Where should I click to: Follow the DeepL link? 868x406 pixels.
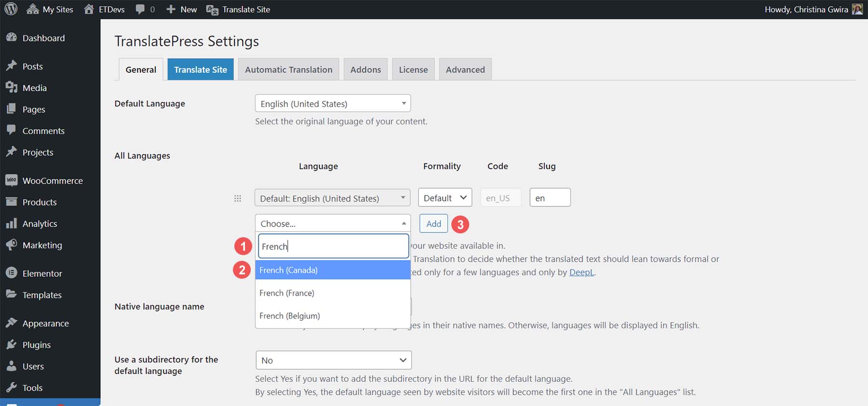[582, 272]
